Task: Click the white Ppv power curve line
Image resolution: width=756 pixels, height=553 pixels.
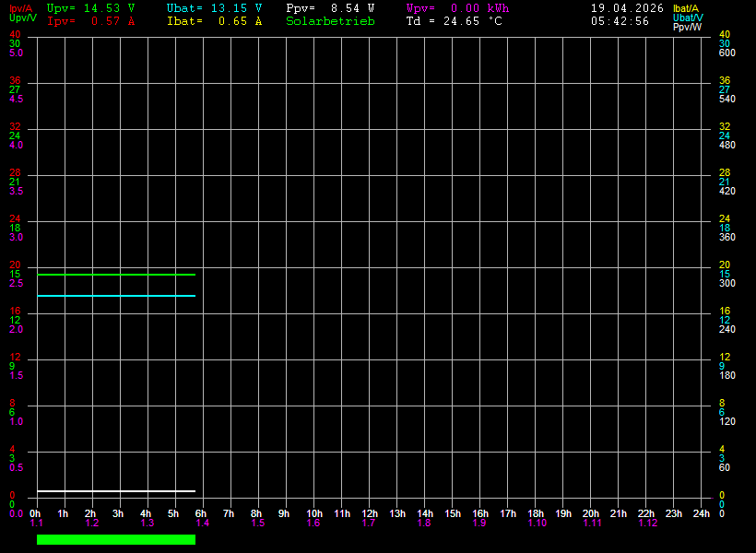Action: tap(115, 491)
